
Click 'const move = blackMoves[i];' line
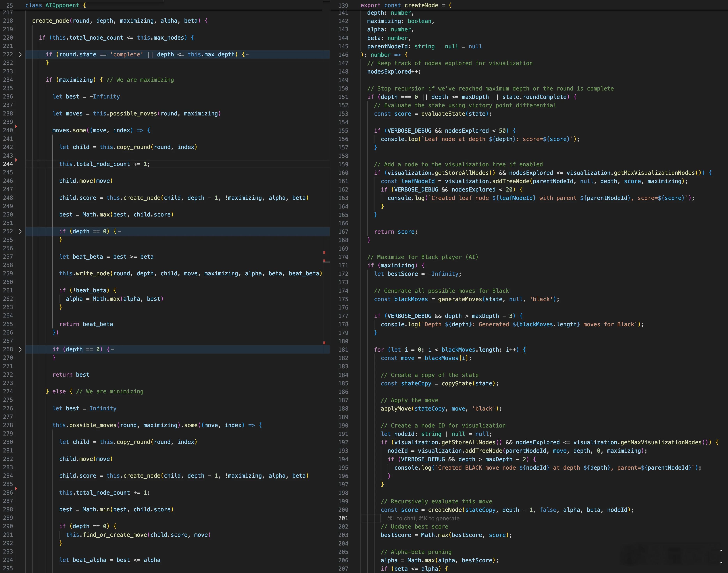pyautogui.click(x=426, y=358)
